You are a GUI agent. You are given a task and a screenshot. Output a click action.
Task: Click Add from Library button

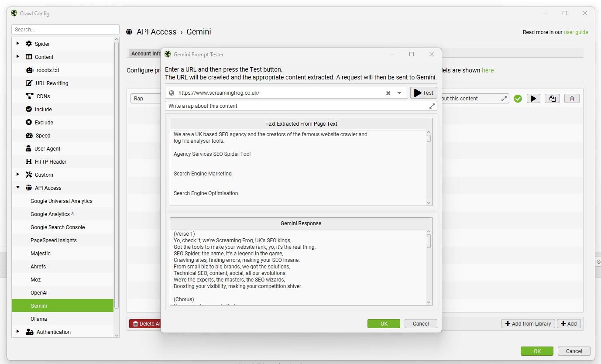[528, 324]
